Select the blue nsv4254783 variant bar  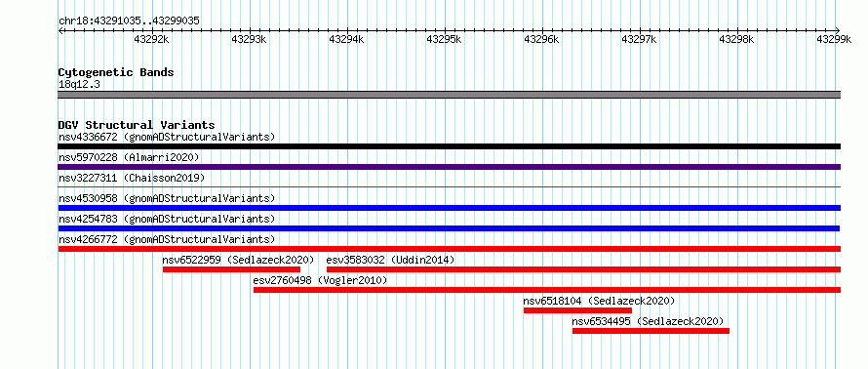[449, 228]
